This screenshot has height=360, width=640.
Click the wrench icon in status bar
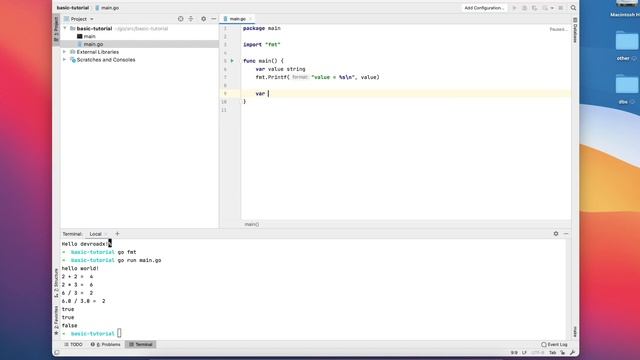click(572, 352)
